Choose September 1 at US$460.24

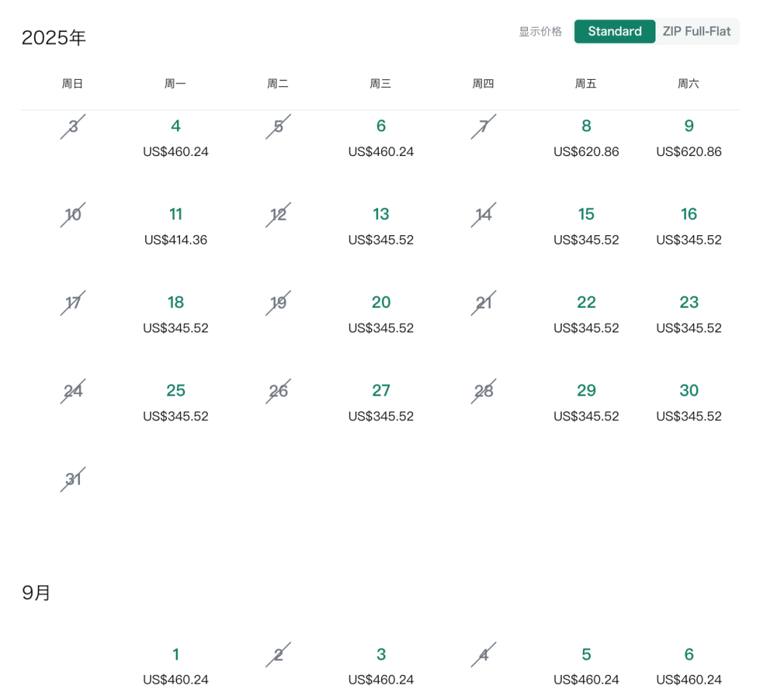[176, 666]
